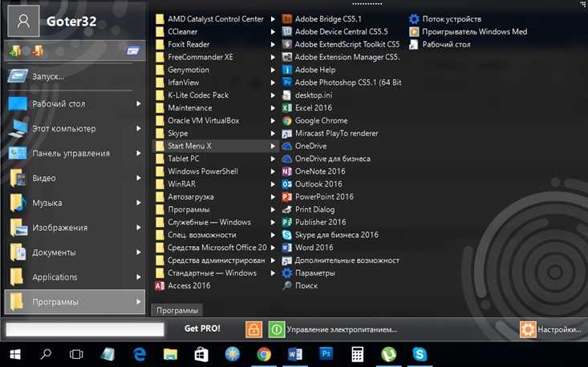Open uTorrent on taskbar

pyautogui.click(x=388, y=354)
